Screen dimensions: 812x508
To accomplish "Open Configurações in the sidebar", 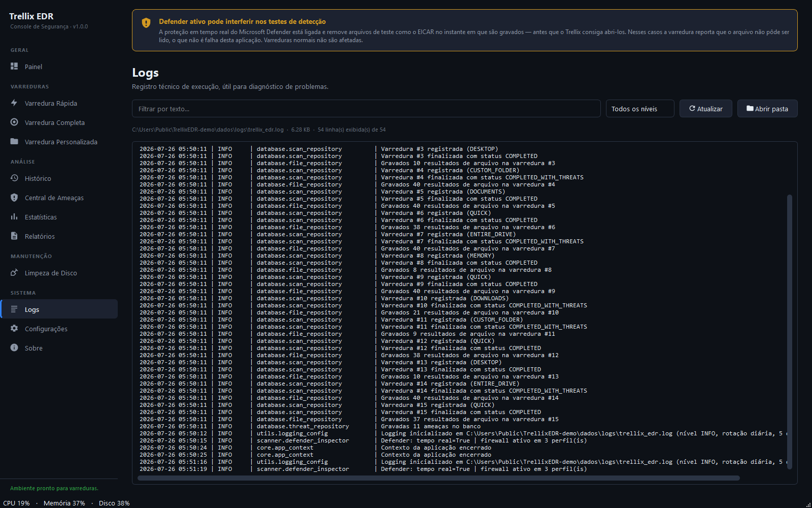I will pos(59,329).
